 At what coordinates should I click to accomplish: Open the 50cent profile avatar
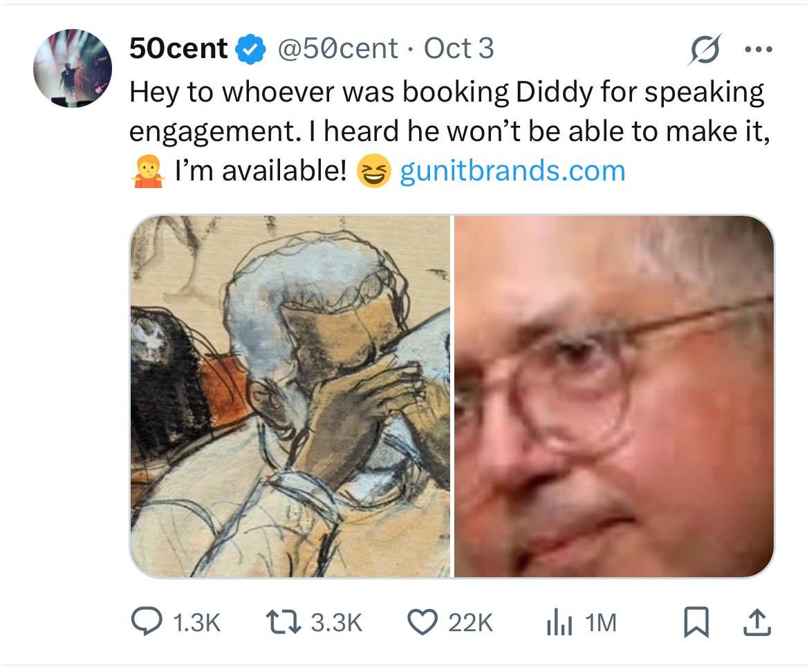73,68
